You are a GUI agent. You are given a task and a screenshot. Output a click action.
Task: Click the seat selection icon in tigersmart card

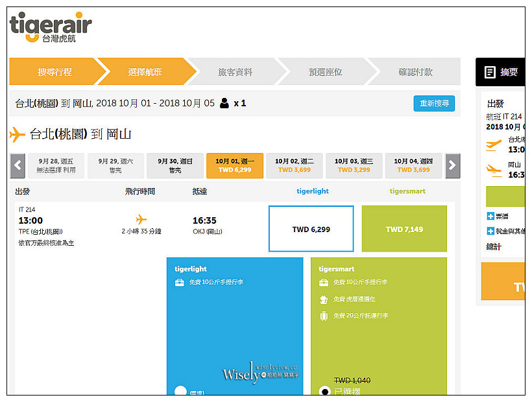coord(323,299)
